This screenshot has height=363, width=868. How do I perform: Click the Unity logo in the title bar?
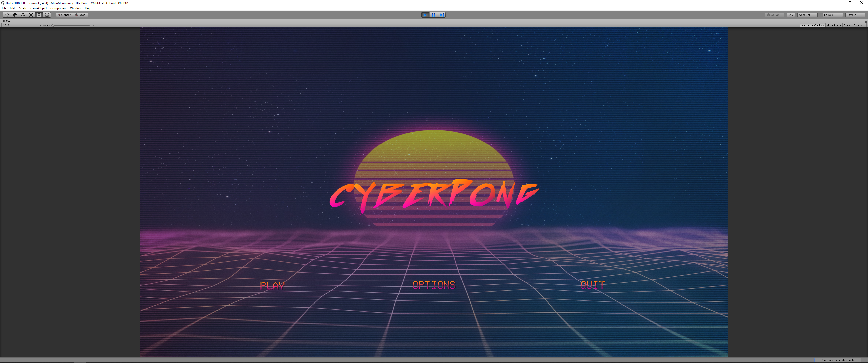pos(2,3)
